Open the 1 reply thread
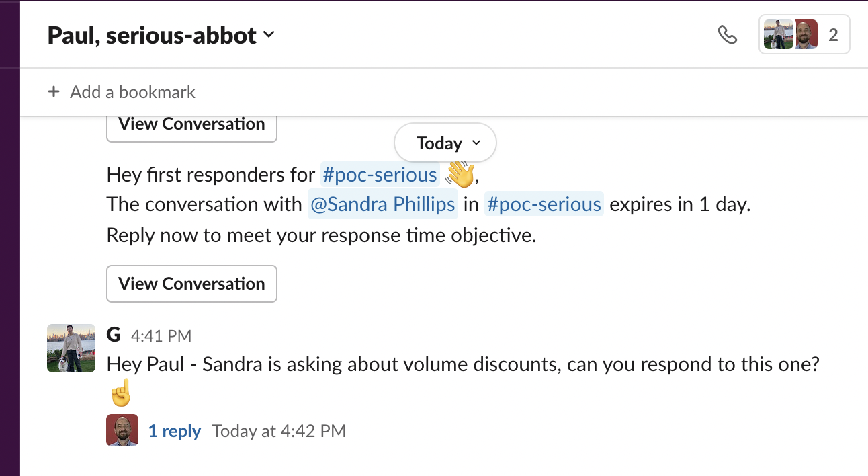 click(175, 431)
